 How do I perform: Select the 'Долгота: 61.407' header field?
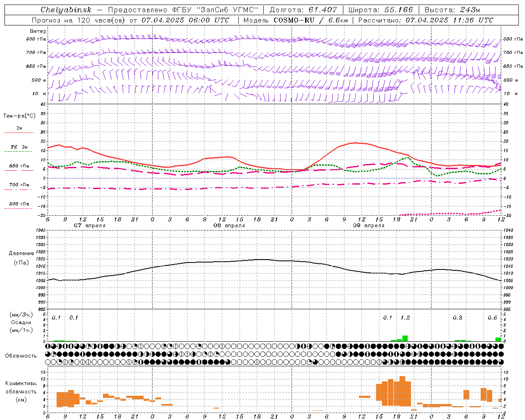click(303, 10)
